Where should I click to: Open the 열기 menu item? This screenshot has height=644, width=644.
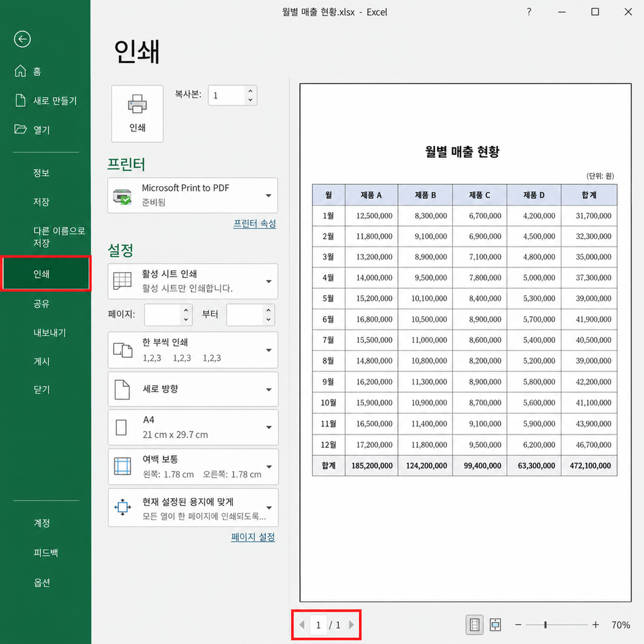click(32, 130)
